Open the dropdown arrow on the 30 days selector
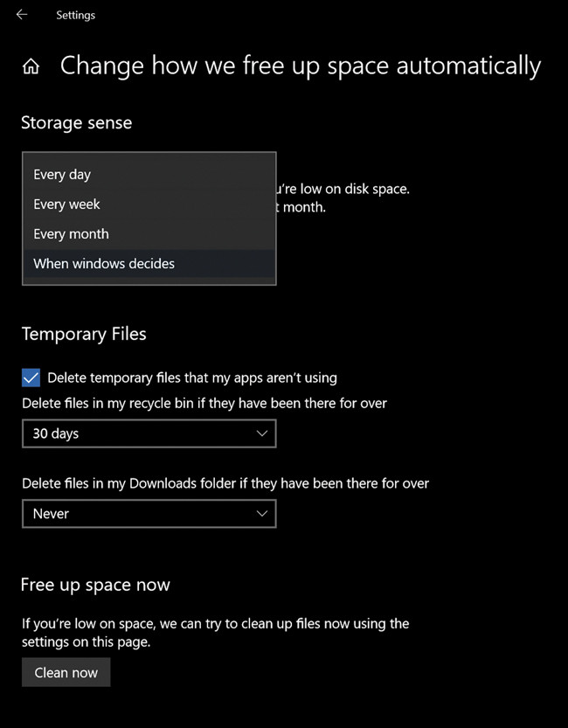Screen dimensions: 568x728 [x=261, y=433]
